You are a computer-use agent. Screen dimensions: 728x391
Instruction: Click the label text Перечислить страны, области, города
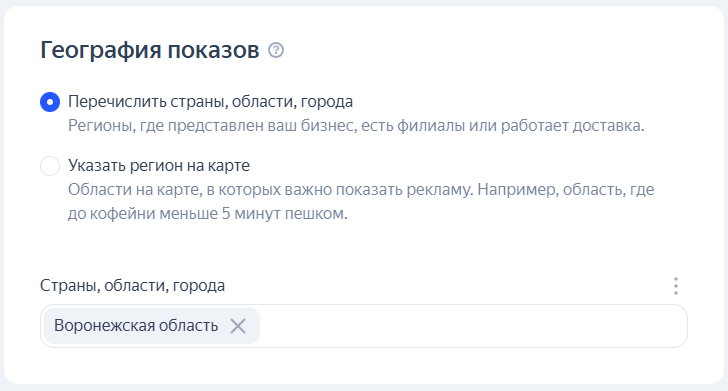[210, 101]
